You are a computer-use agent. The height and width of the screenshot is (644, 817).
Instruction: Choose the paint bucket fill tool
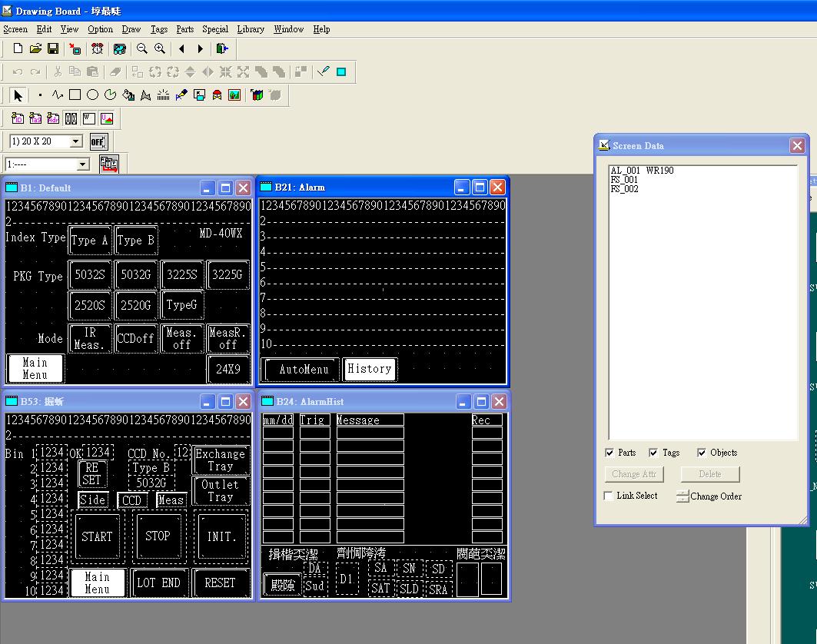click(128, 95)
